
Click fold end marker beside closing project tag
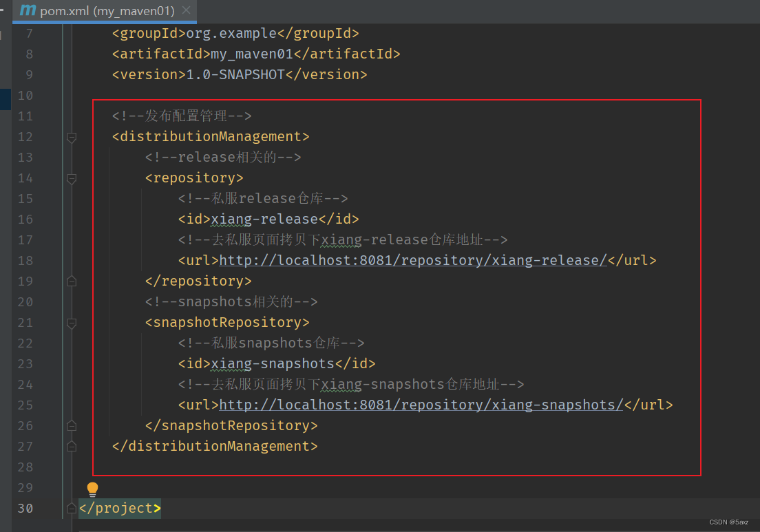tap(72, 509)
